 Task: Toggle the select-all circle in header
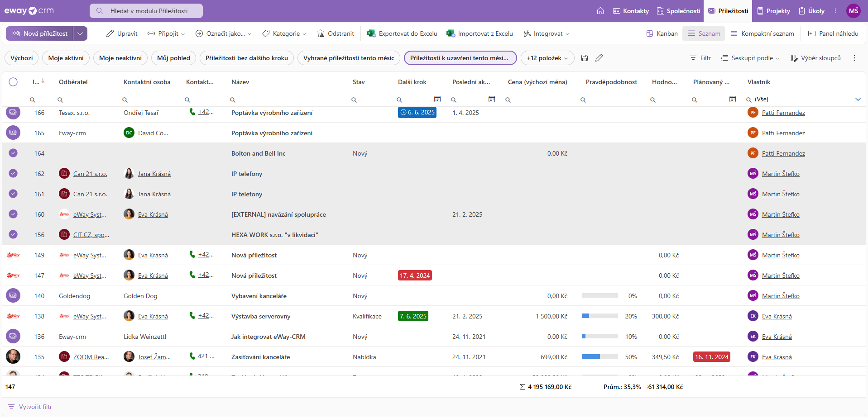[13, 82]
